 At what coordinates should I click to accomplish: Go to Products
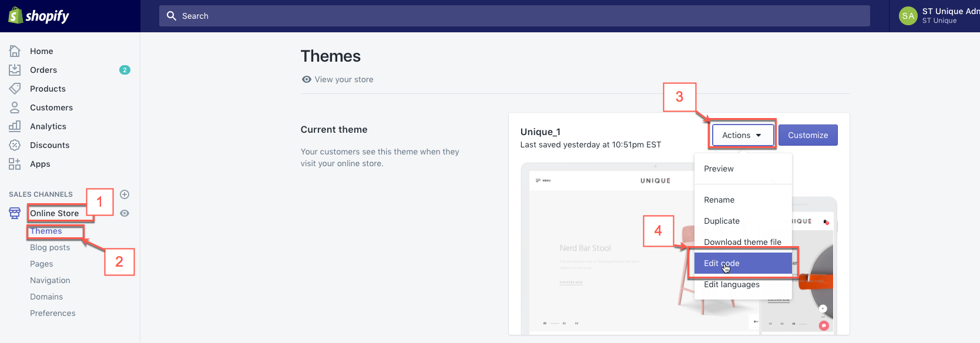pos(48,89)
